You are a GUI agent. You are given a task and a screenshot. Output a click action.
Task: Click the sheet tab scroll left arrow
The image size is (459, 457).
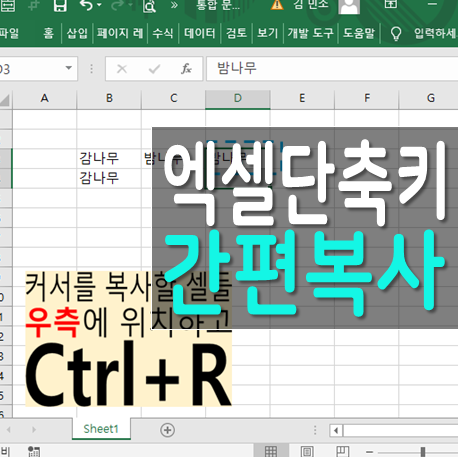coord(9,430)
